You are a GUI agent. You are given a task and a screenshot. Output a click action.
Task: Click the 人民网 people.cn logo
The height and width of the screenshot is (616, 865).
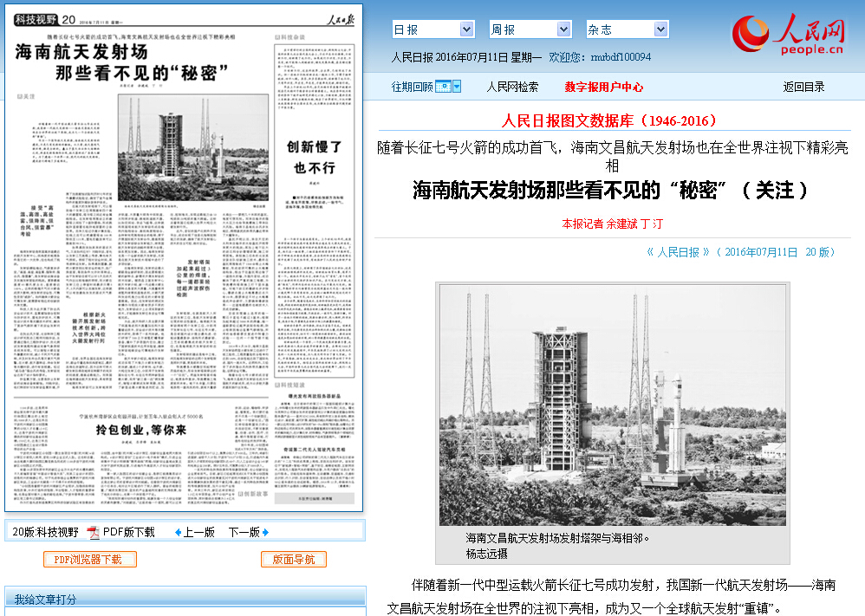789,34
